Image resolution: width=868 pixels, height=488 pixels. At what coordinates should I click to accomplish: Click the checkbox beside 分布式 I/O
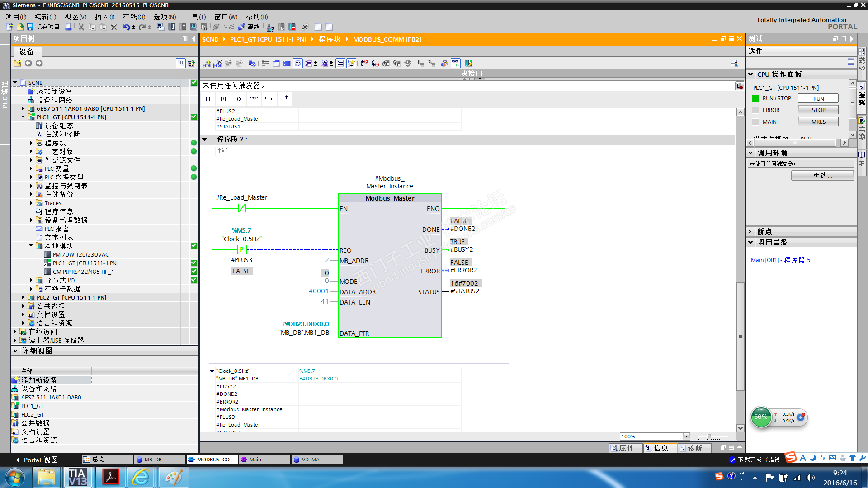[x=194, y=280]
